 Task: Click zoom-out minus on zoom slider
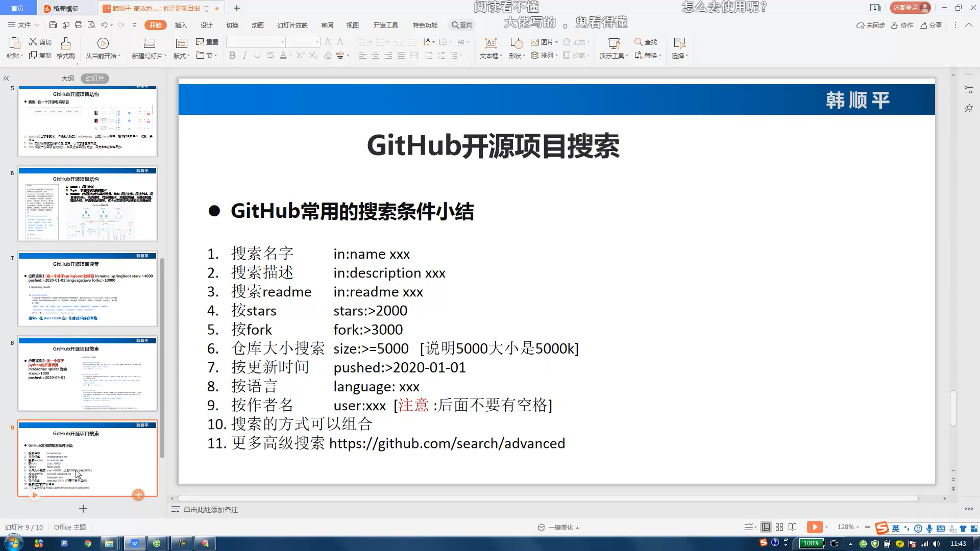coord(868,527)
